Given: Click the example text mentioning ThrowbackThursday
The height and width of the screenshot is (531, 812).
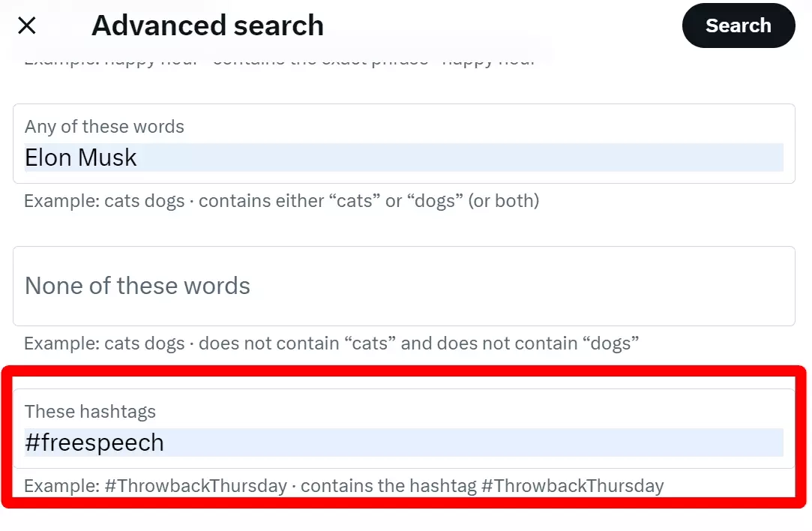Looking at the screenshot, I should pyautogui.click(x=343, y=485).
